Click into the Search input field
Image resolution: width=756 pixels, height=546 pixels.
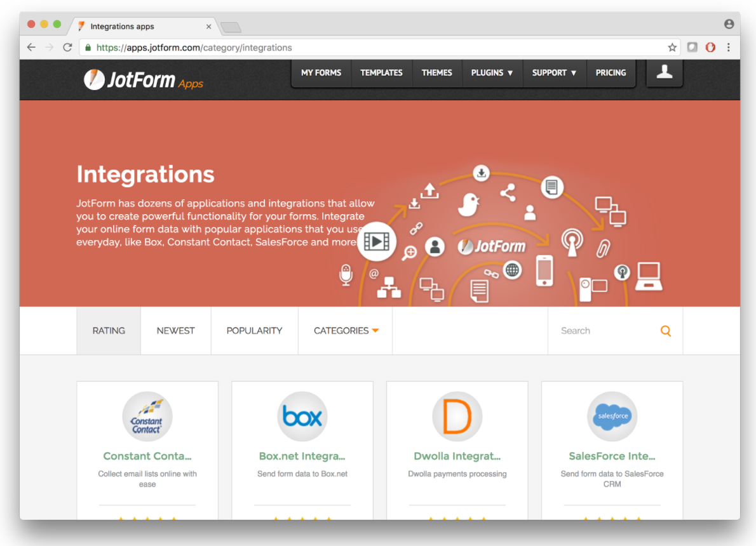pos(604,331)
